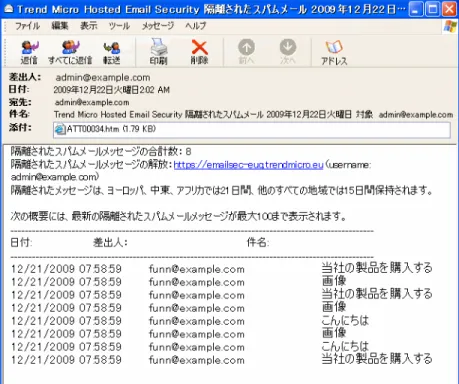Image resolution: width=459 pixels, height=384 pixels.
Task: Click sender address admin@example.com in 差出人 field
Action: [x=103, y=78]
